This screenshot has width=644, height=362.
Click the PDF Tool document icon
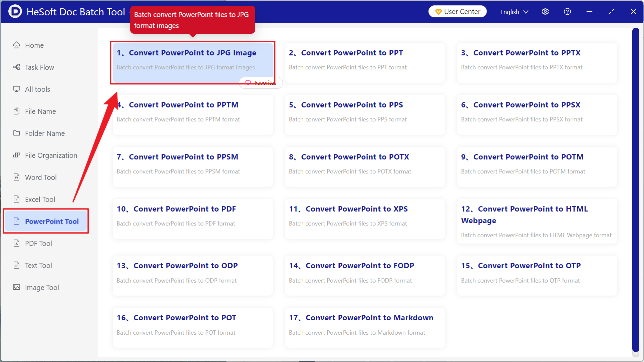(16, 243)
